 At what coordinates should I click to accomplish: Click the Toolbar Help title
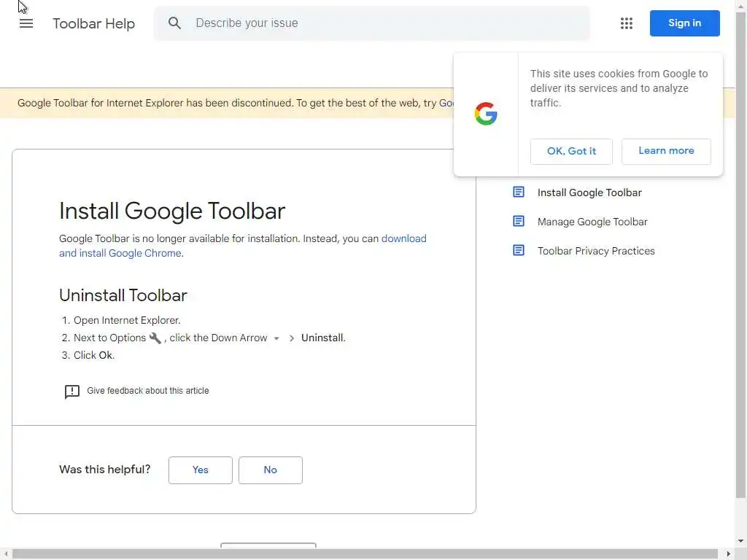pyautogui.click(x=94, y=23)
